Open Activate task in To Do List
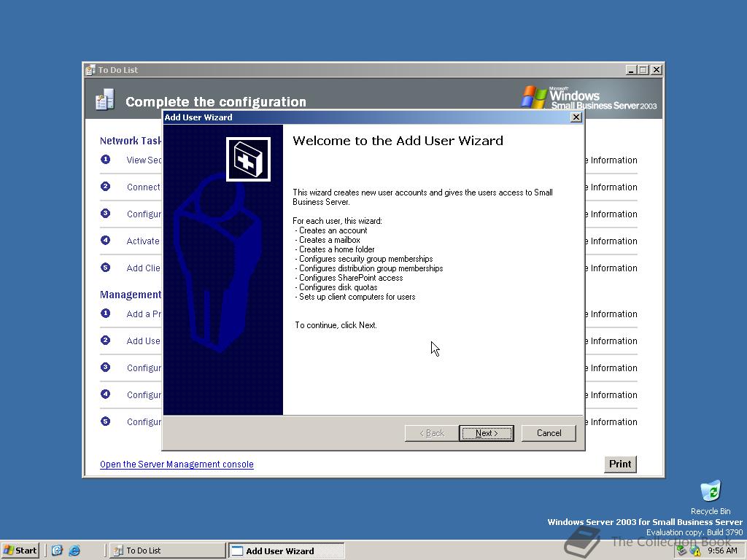Screen dimensions: 747x560 [x=144, y=241]
